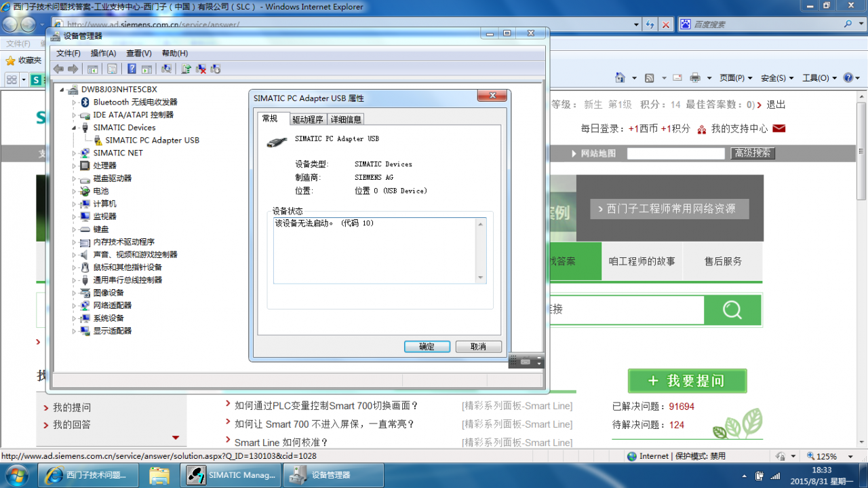Select the 显示适配器 tree item

tap(113, 331)
